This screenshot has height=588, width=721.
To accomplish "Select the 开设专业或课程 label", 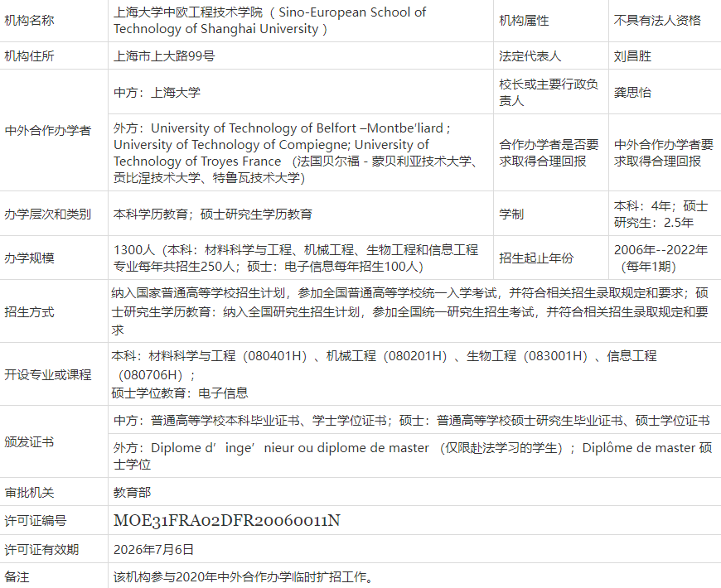I will [48, 375].
